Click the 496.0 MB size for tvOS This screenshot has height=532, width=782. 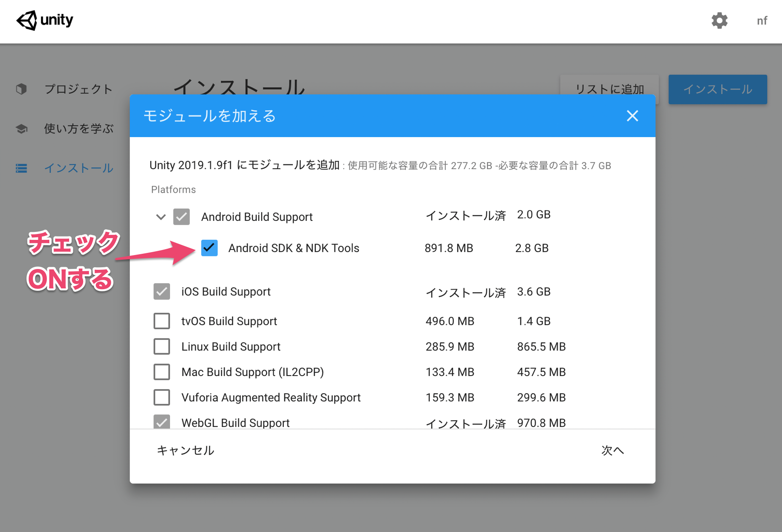[x=450, y=321]
